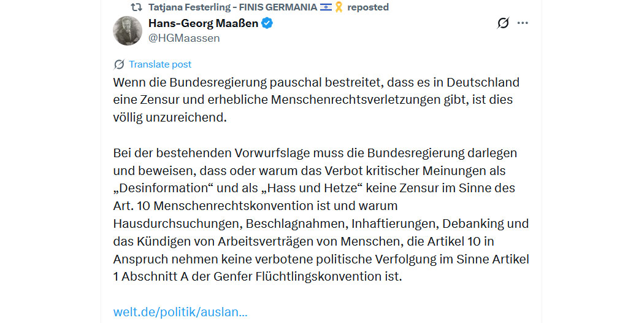Open the three-dot more options menu
Image resolution: width=644 pixels, height=323 pixels.
(x=523, y=23)
